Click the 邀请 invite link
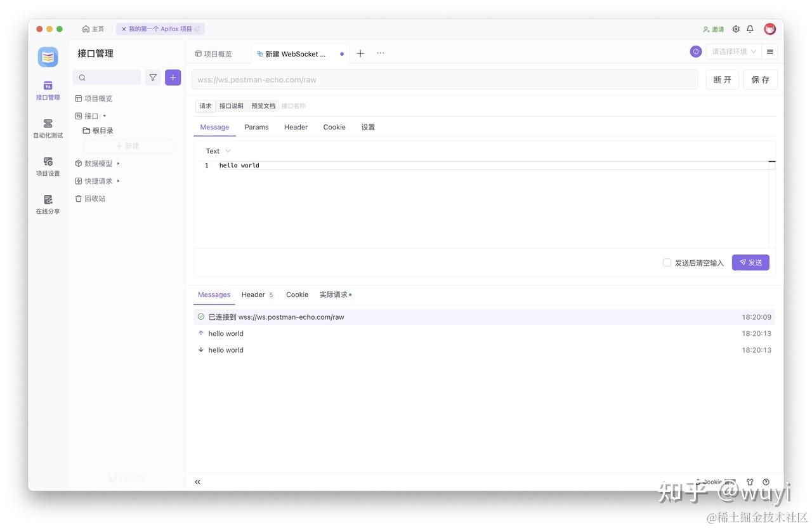812x528 pixels. point(714,29)
